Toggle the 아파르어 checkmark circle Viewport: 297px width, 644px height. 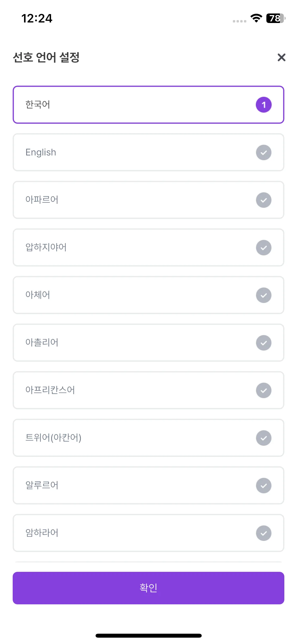click(x=263, y=200)
